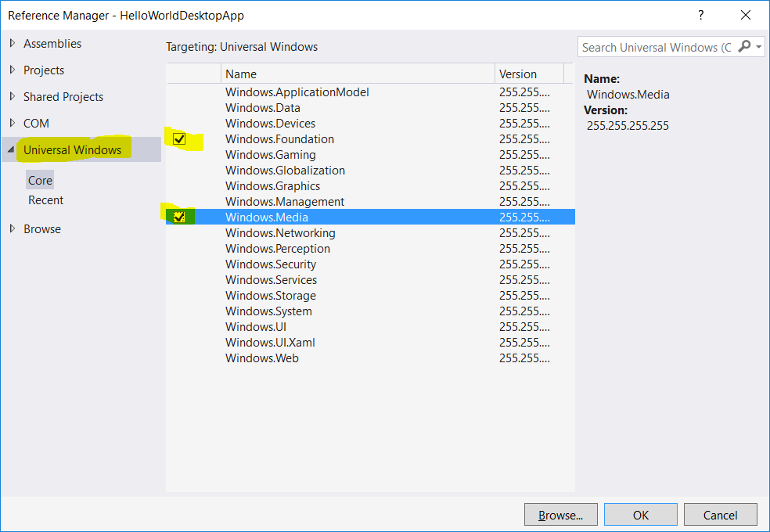The height and width of the screenshot is (532, 770).
Task: Select the Windows.Perception row
Action: [x=370, y=249]
